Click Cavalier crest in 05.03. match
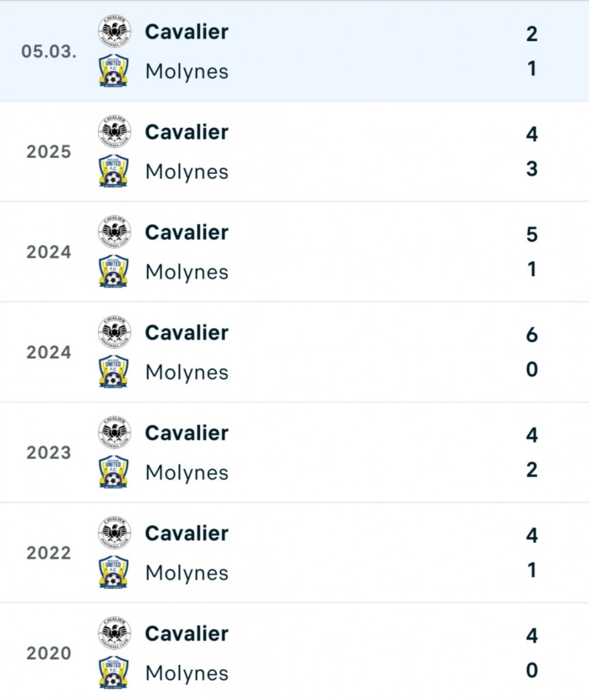 point(114,32)
